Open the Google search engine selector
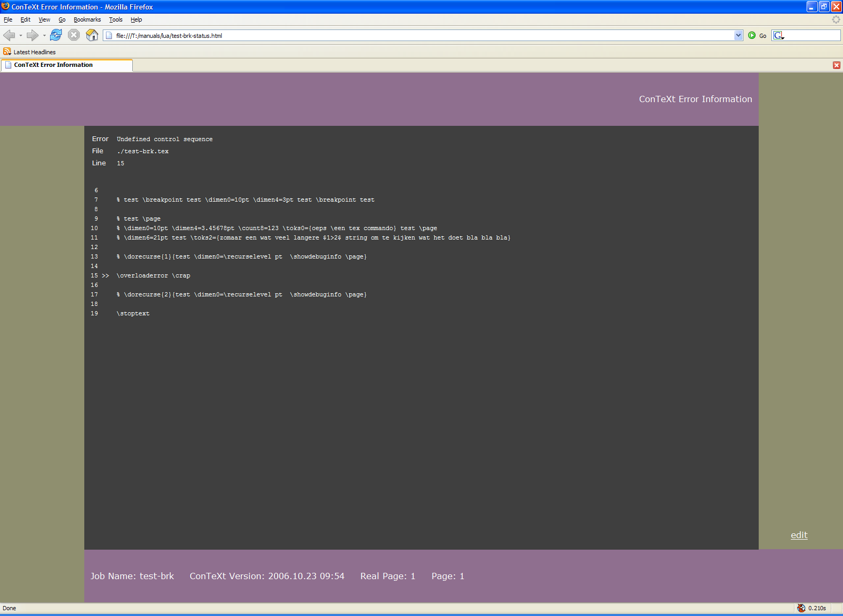This screenshot has width=843, height=616. (x=779, y=35)
